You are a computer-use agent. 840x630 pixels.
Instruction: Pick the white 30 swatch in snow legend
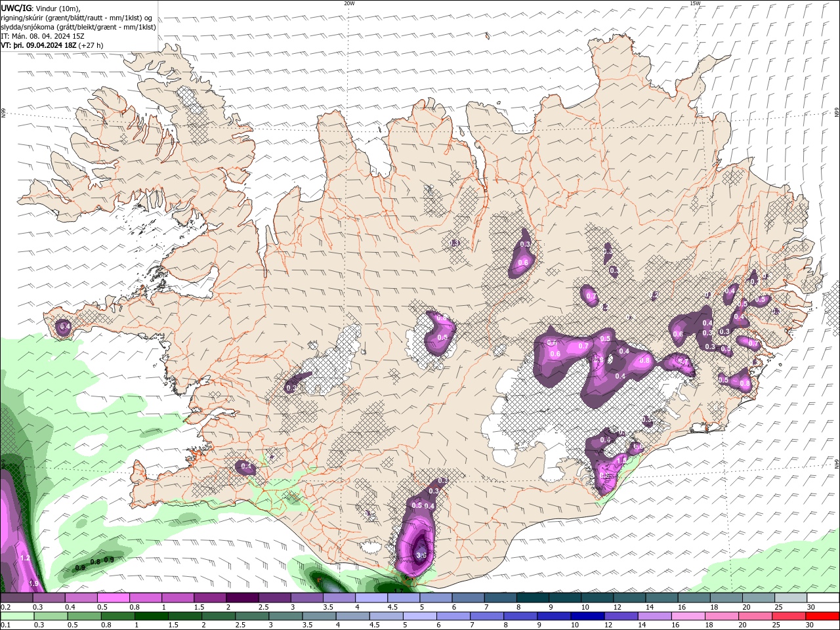click(823, 597)
